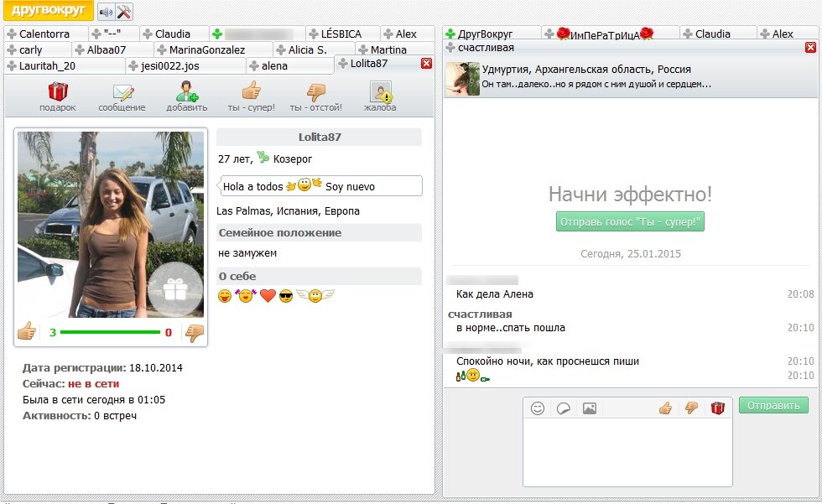
Task: Click the gift 'подарок' toolbar icon
Action: pyautogui.click(x=57, y=92)
